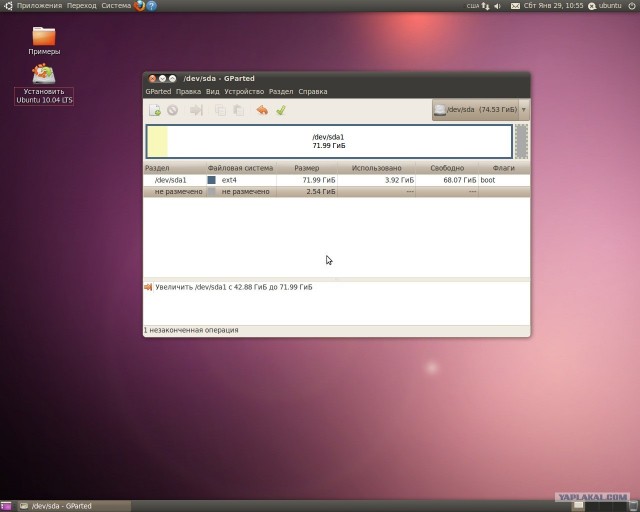The height and width of the screenshot is (512, 640).
Task: Open the Справка menu
Action: click(x=313, y=91)
